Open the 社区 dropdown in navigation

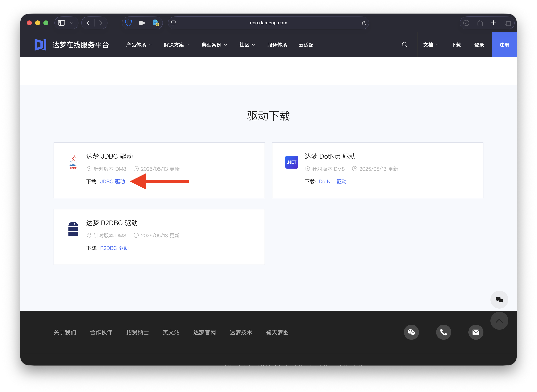pyautogui.click(x=247, y=45)
